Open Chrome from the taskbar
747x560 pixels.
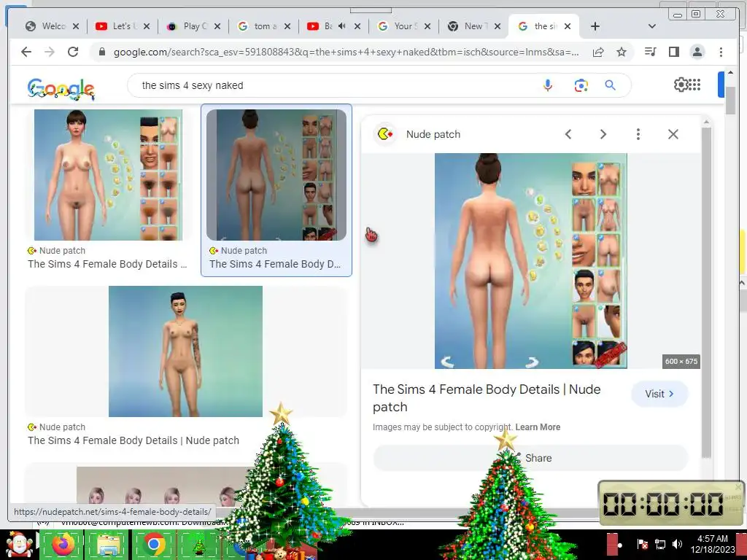point(153,544)
